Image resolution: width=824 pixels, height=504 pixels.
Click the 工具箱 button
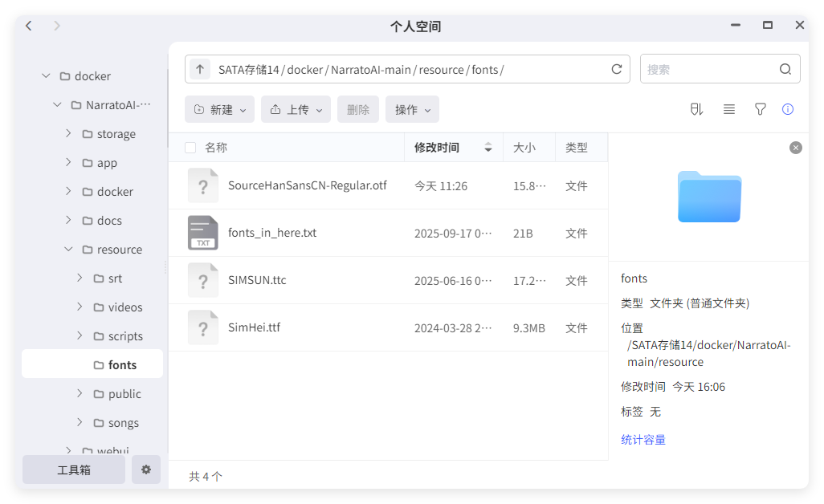pyautogui.click(x=74, y=469)
